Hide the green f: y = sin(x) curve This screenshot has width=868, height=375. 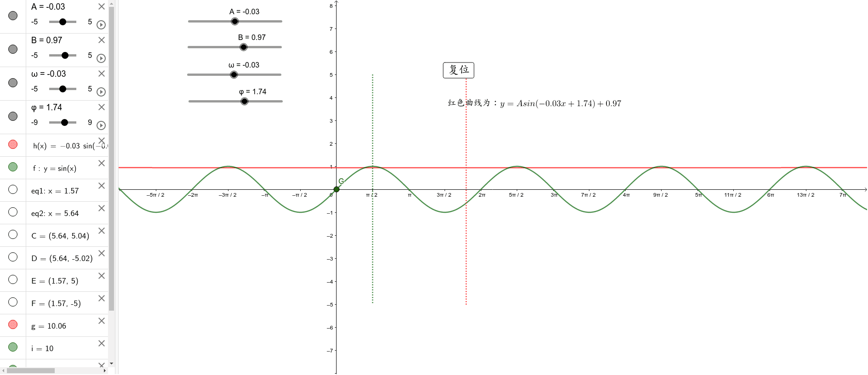tap(13, 167)
